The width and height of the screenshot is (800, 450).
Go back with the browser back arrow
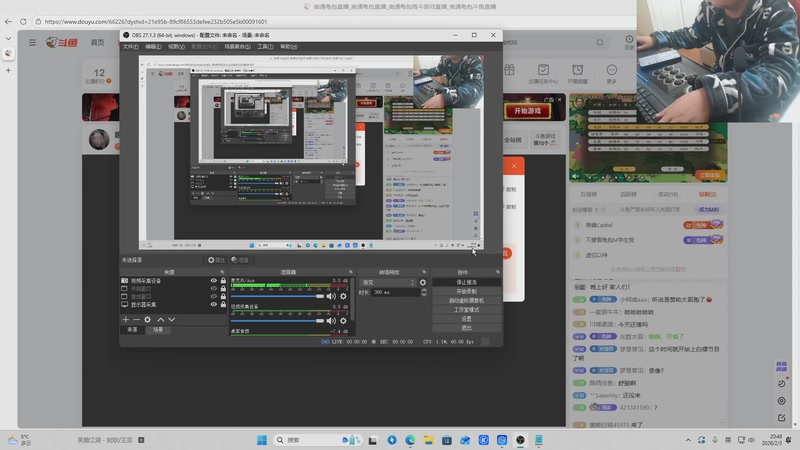(x=8, y=21)
